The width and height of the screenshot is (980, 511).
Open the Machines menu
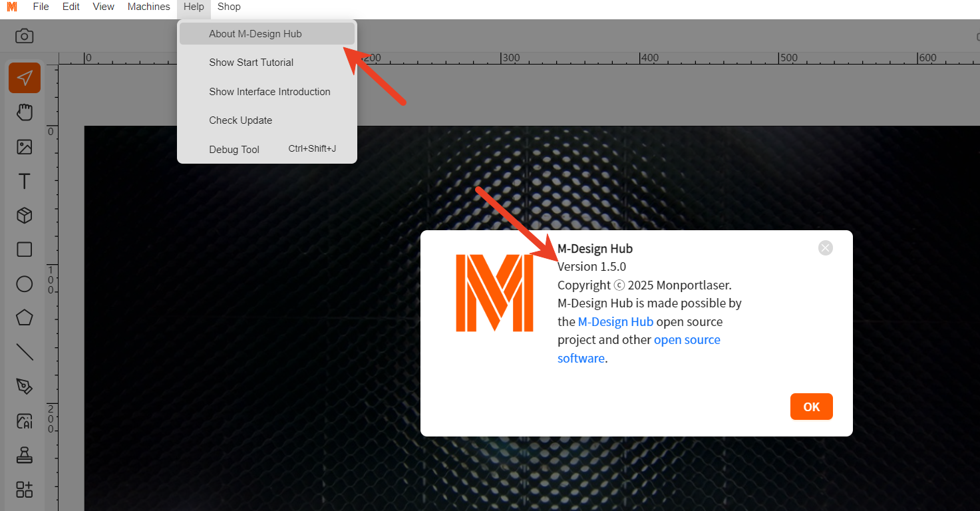149,7
